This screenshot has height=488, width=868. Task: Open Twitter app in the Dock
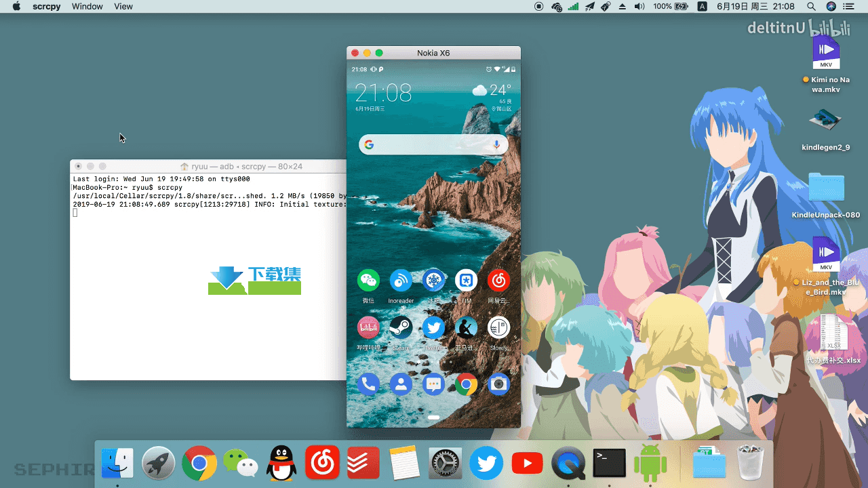[x=487, y=464]
